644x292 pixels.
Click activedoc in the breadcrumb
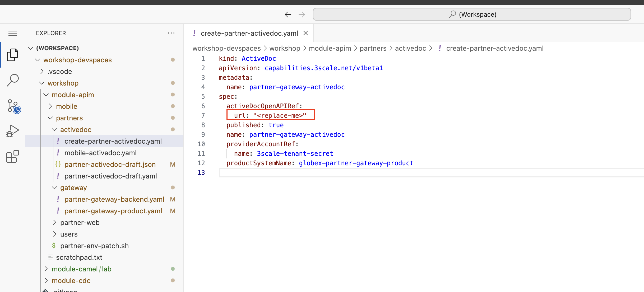[410, 48]
